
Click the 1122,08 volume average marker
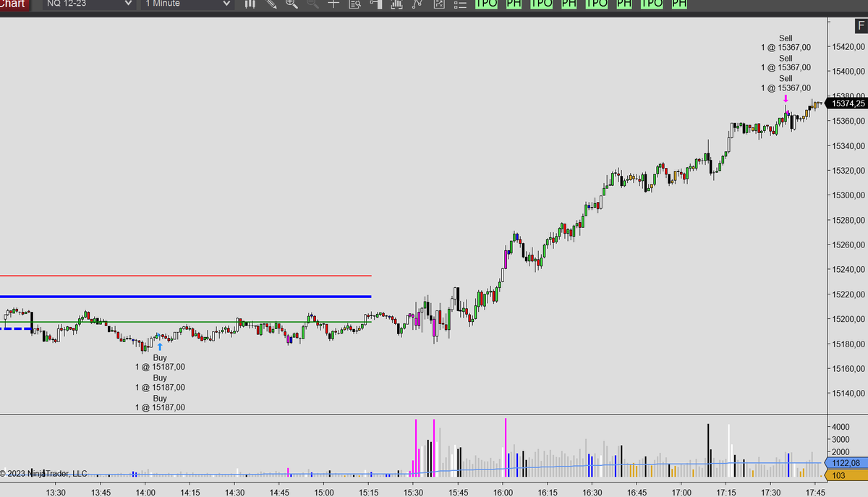tap(845, 463)
